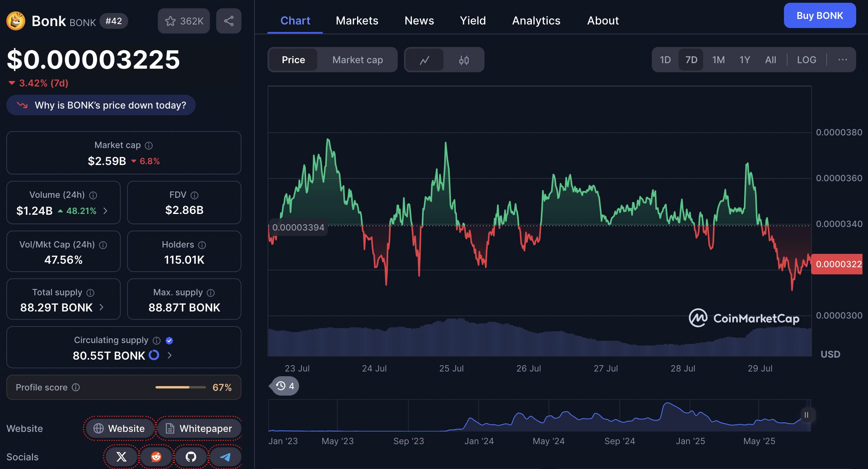Expand Total supply details chevron

pos(101,307)
